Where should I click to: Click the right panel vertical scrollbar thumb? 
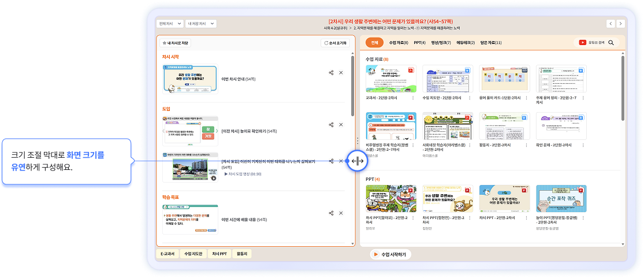[x=623, y=88]
